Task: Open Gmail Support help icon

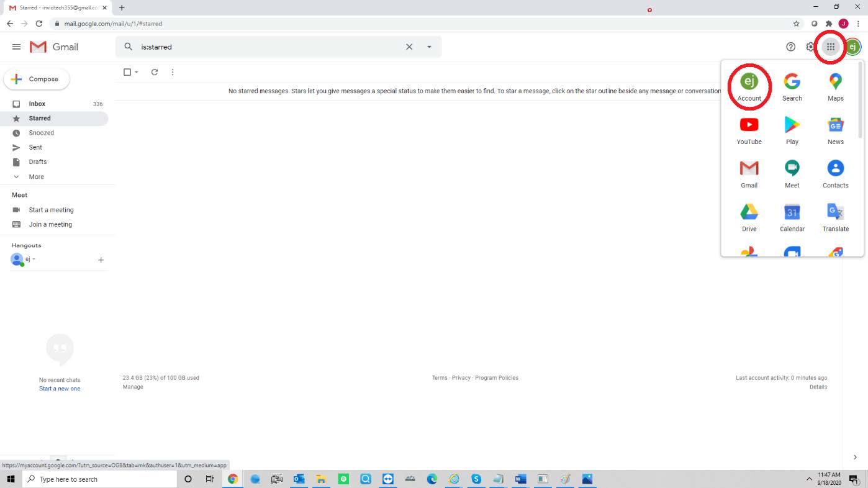Action: pos(790,47)
